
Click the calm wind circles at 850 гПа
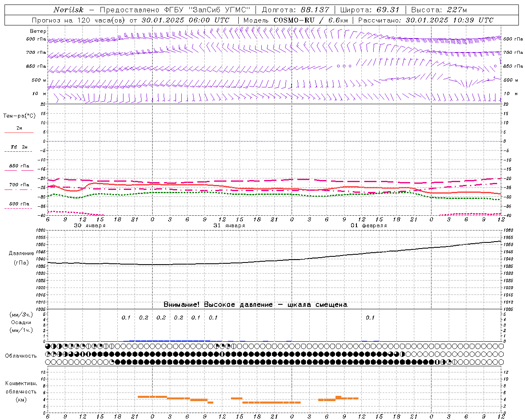(x=344, y=66)
